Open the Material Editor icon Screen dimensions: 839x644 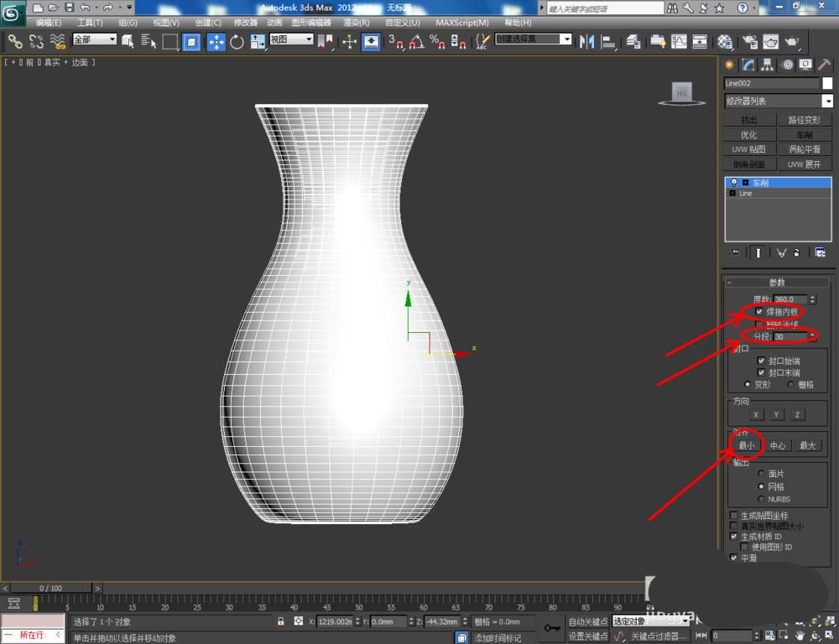(x=725, y=41)
